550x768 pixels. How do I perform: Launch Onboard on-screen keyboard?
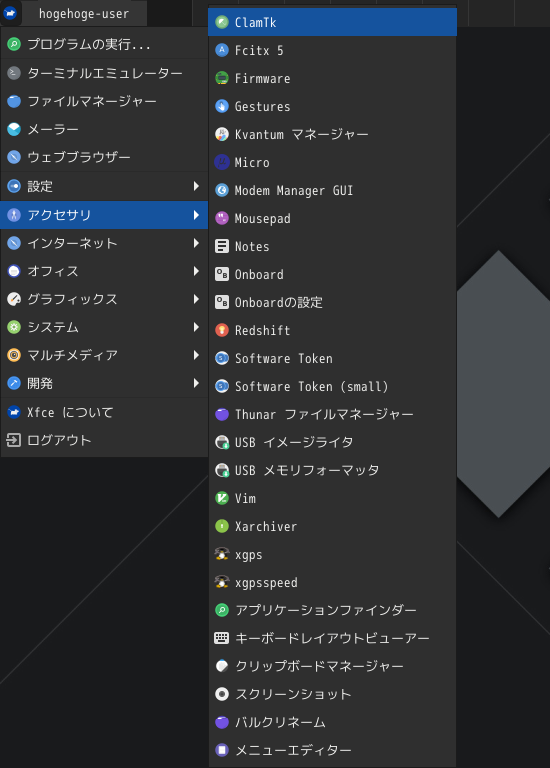click(x=332, y=274)
